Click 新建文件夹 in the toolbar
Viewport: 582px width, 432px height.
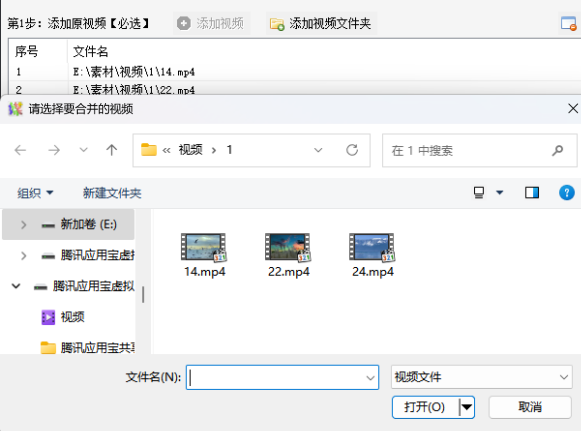click(x=112, y=193)
